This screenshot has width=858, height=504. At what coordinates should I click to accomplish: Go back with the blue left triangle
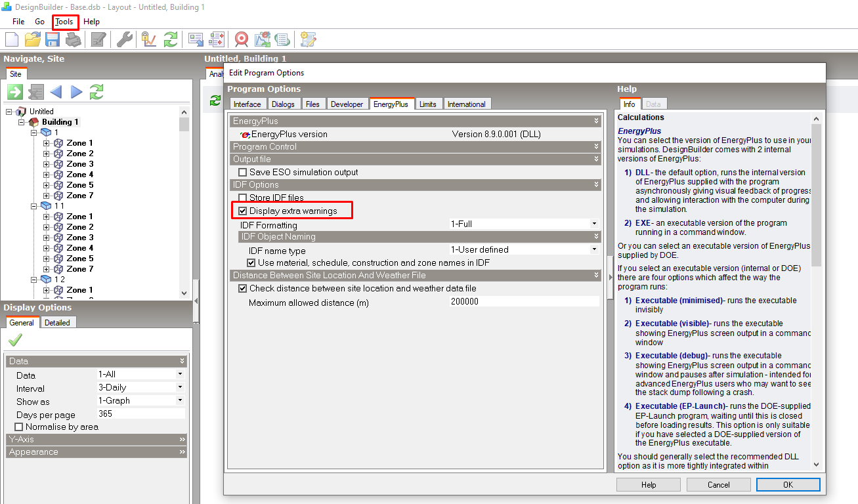56,92
